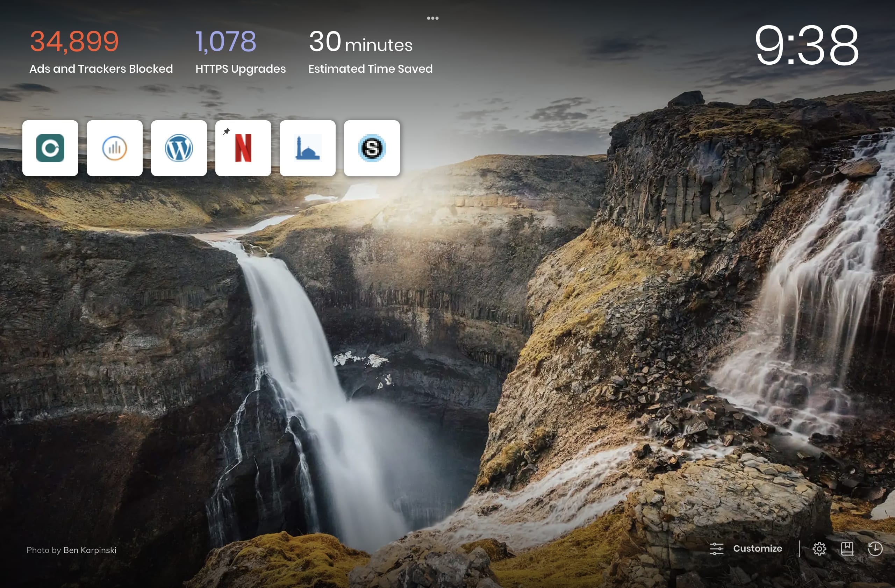Open the WordPress top site tile
Image resolution: width=895 pixels, height=588 pixels.
tap(179, 148)
